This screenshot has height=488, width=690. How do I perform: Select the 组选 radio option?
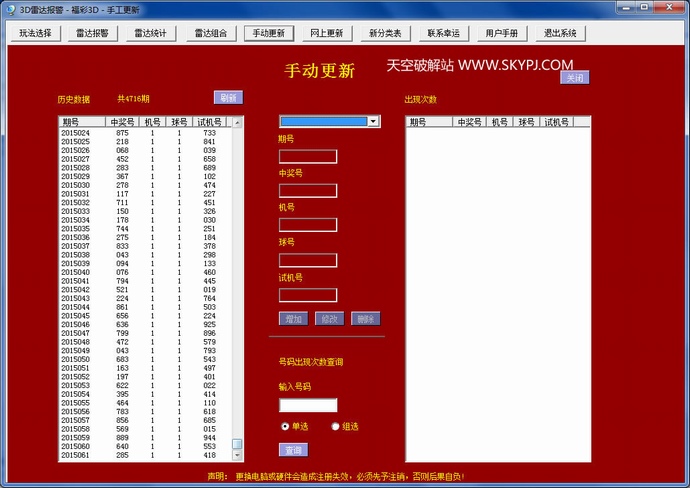coord(335,426)
